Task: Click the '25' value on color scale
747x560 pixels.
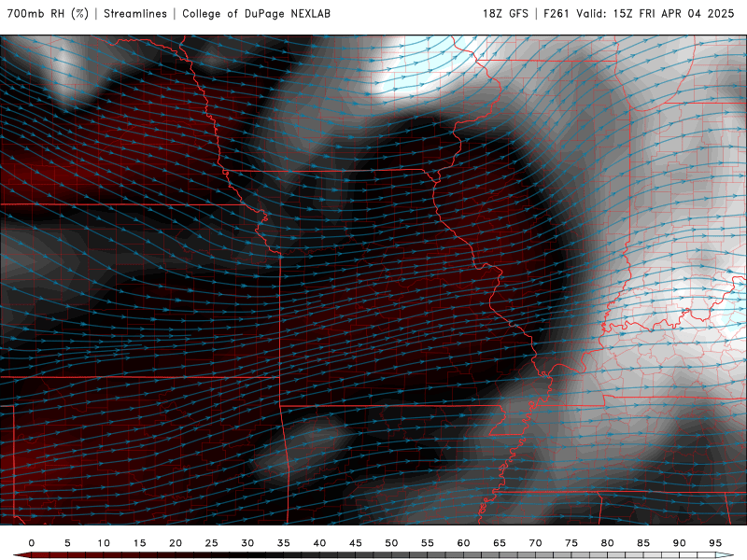Action: coord(212,543)
